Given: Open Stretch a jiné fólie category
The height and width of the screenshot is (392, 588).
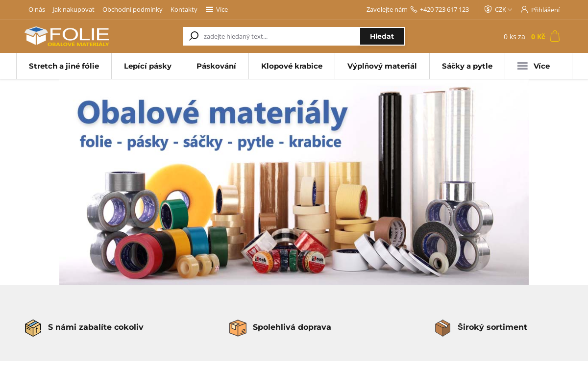Looking at the screenshot, I should pyautogui.click(x=64, y=66).
